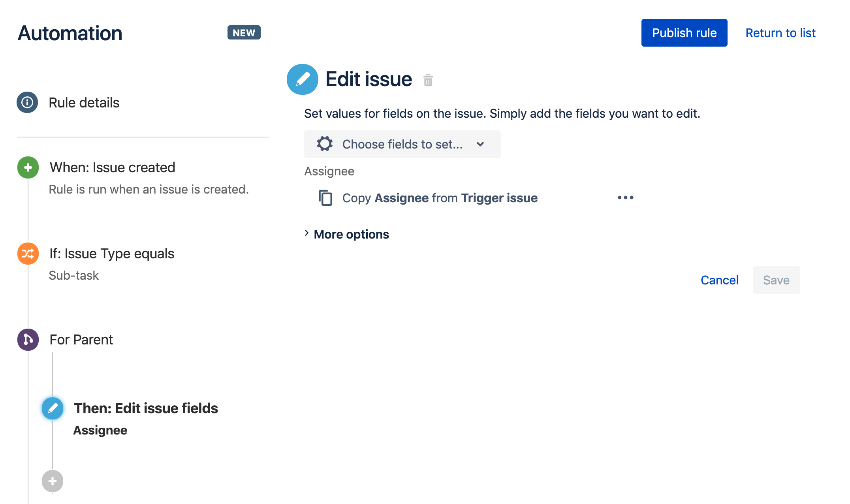The height and width of the screenshot is (504, 850).
Task: Click the Automation page title
Action: (70, 33)
